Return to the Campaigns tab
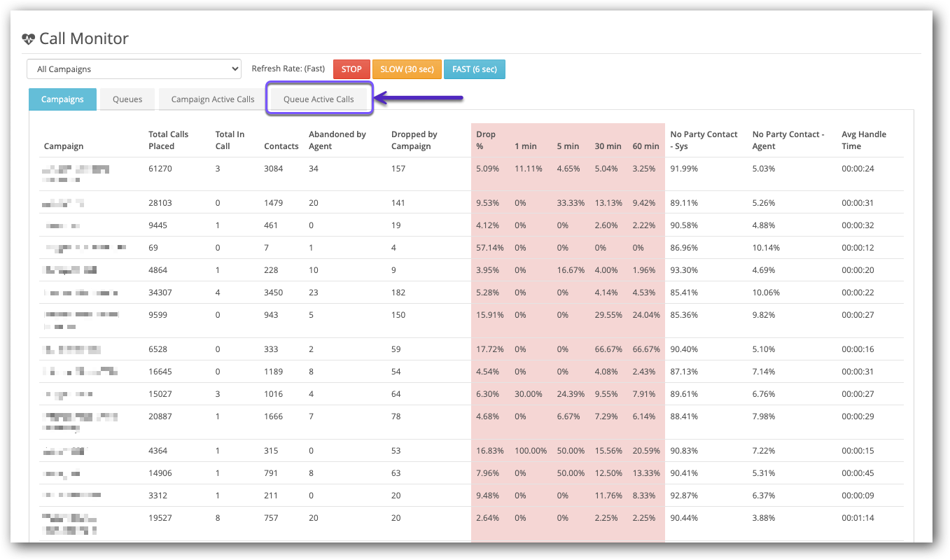Screen dimensions: 950x560 click(62, 99)
